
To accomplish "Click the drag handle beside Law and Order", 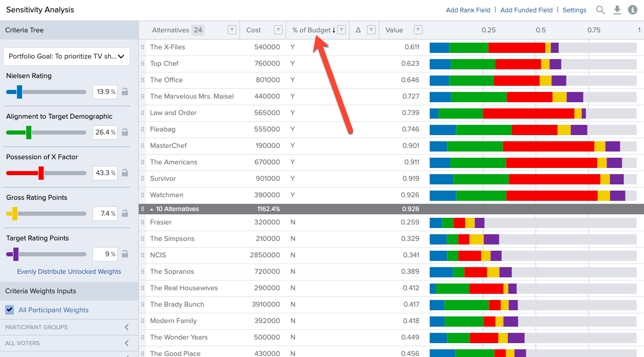I will click(142, 112).
